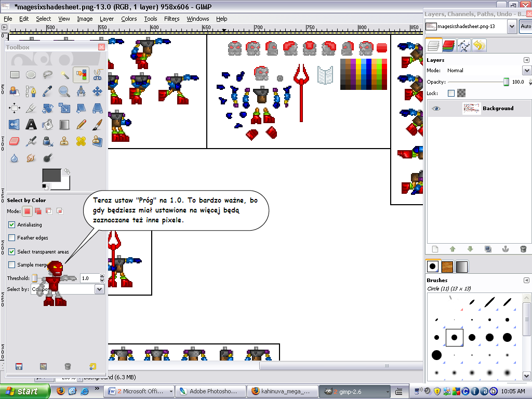Open the layer Mode dropdown
532x399 pixels.
527,71
